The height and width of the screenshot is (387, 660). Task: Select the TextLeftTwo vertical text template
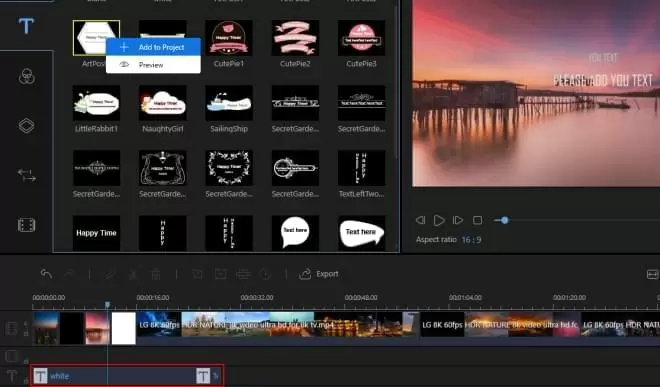(x=362, y=168)
